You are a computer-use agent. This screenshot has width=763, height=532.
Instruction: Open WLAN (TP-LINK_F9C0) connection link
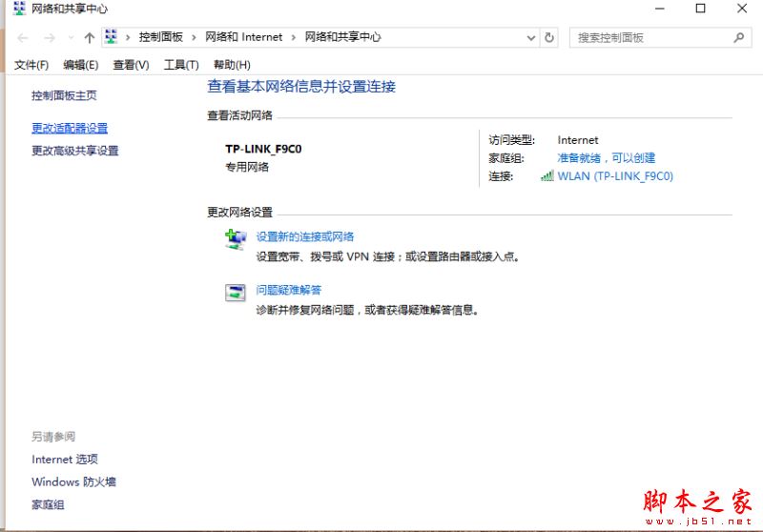[x=615, y=176]
